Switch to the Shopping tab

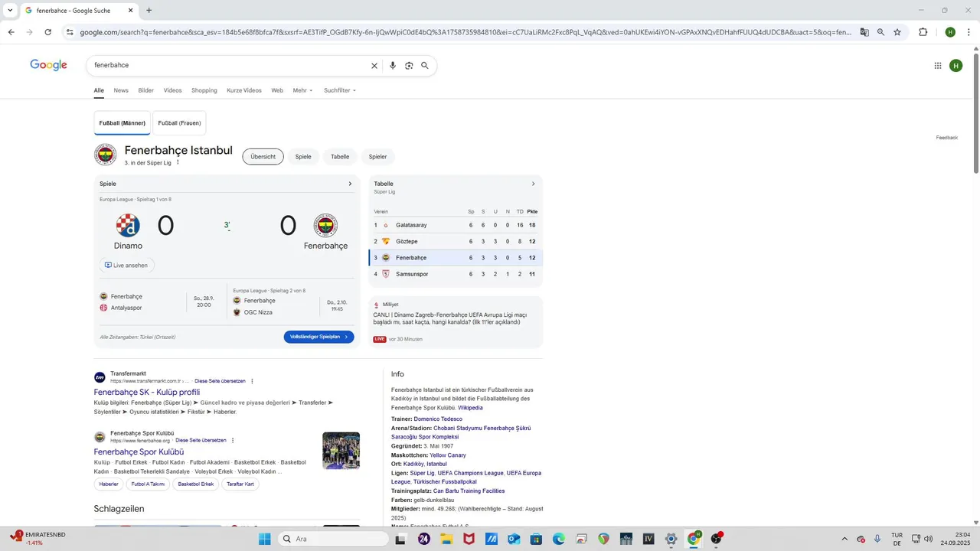pyautogui.click(x=204, y=90)
